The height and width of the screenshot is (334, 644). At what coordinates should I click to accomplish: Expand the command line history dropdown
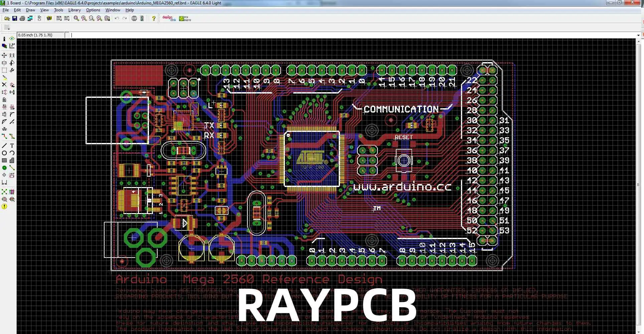(638, 35)
